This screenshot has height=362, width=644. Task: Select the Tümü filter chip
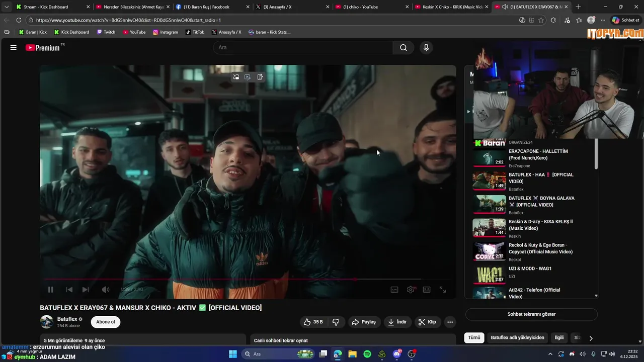(x=474, y=338)
